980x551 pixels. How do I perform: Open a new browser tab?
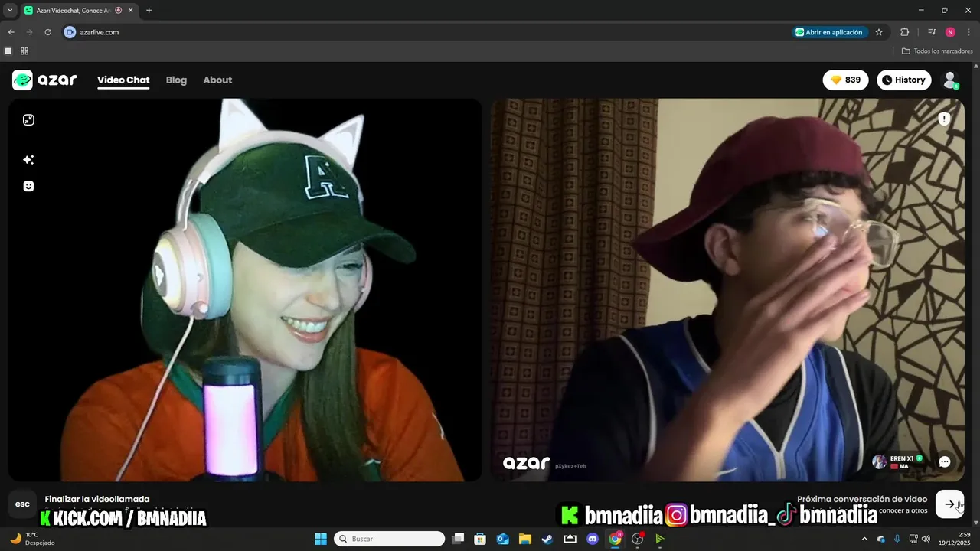pos(149,11)
